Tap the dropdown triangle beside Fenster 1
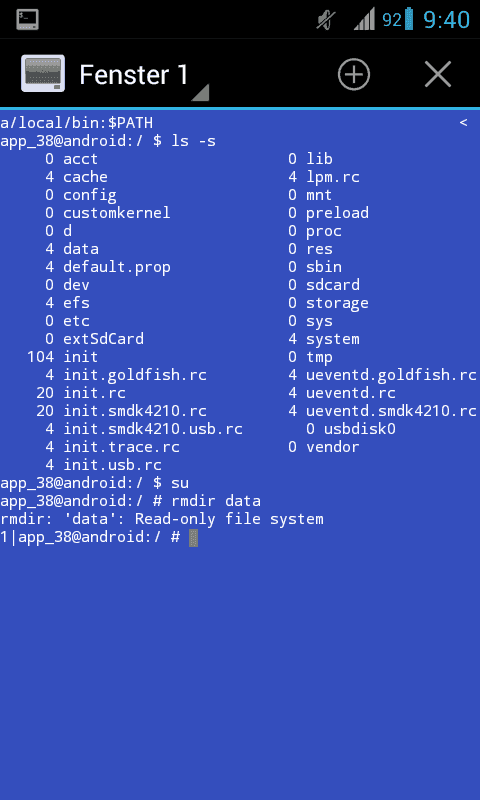480x800 pixels. [x=200, y=92]
